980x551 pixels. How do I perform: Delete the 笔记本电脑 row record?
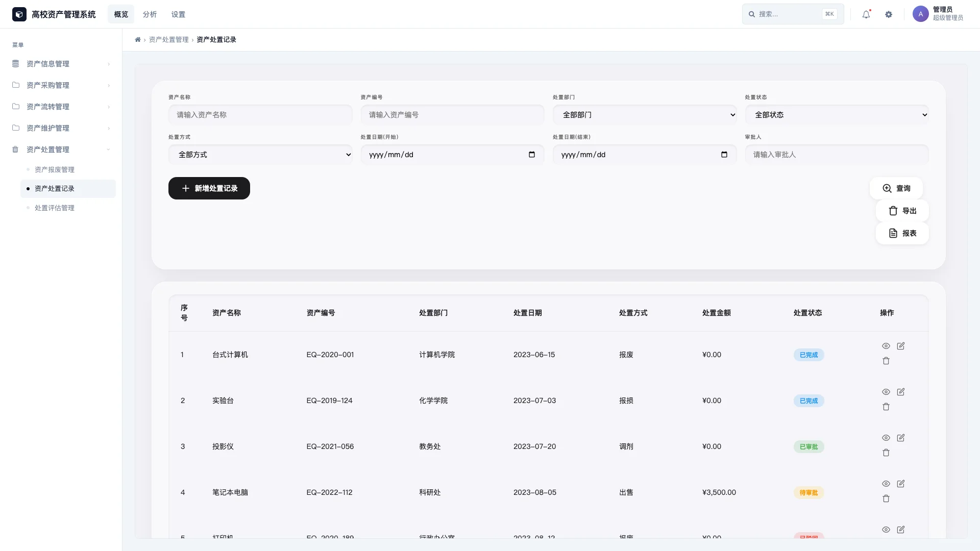pyautogui.click(x=886, y=498)
